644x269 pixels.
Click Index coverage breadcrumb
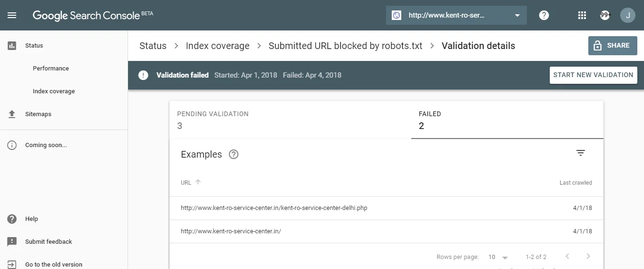[x=218, y=46]
